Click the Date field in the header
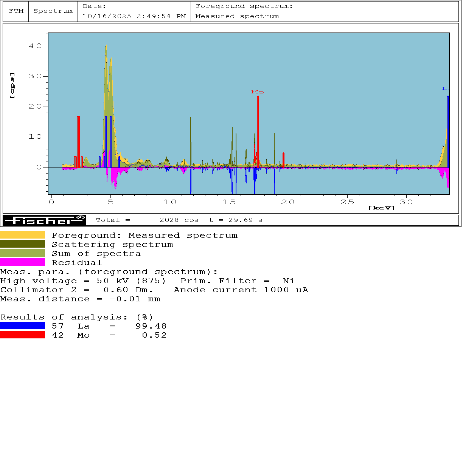Viewport: 463px width, 476px height. tap(134, 11)
